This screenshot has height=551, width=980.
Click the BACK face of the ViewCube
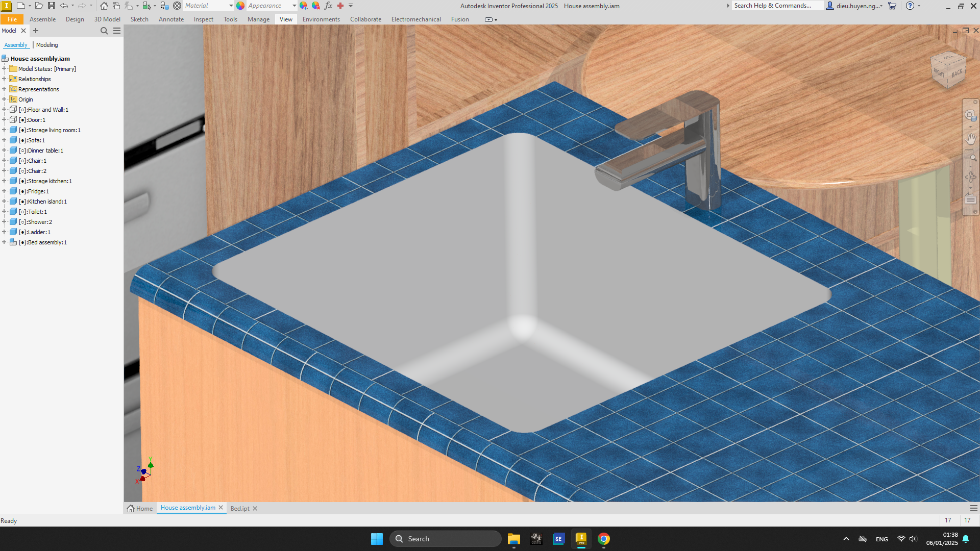(x=957, y=73)
